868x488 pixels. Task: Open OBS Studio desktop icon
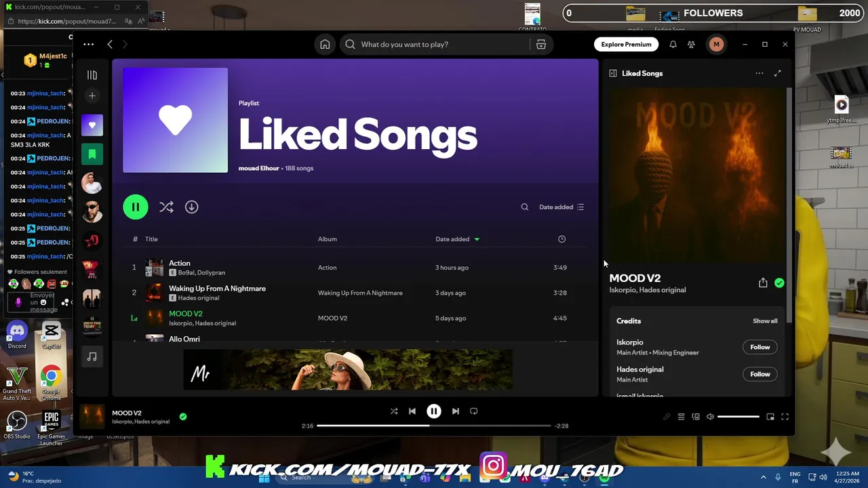tap(17, 426)
